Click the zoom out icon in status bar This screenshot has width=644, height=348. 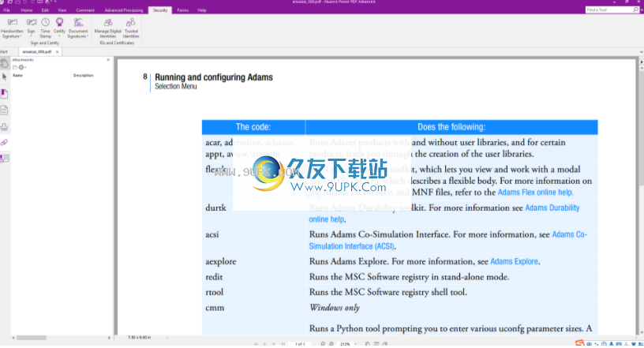pyautogui.click(x=323, y=344)
